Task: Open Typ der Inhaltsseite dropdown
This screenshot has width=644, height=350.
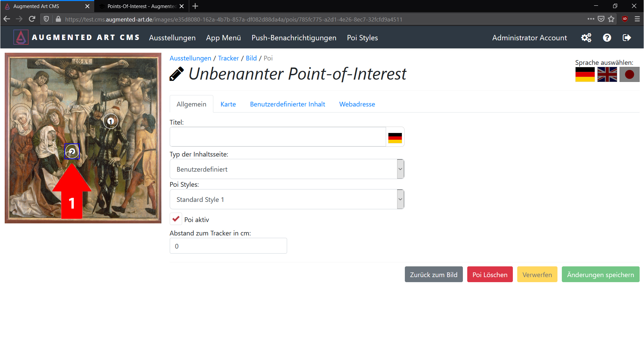Action: 287,169
